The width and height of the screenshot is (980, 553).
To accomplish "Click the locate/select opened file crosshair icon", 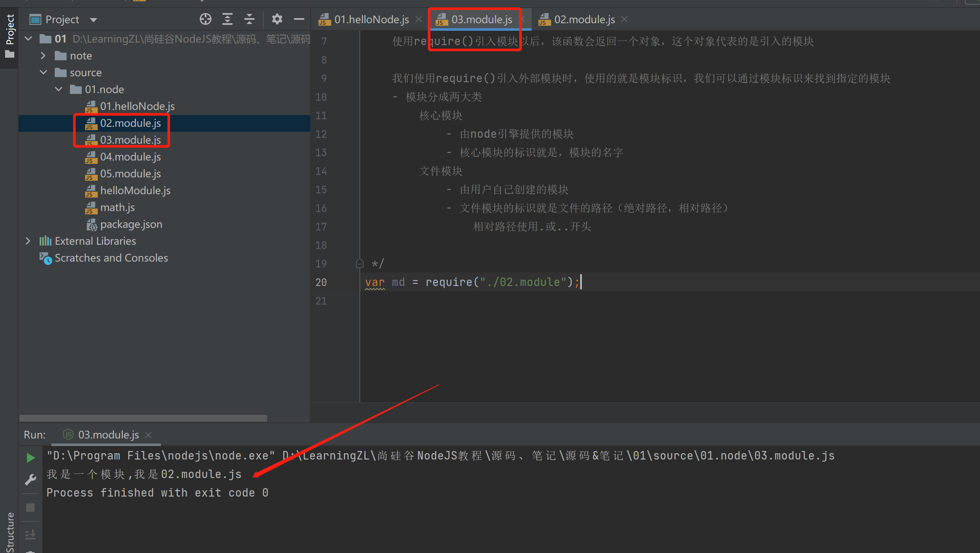I will [205, 19].
